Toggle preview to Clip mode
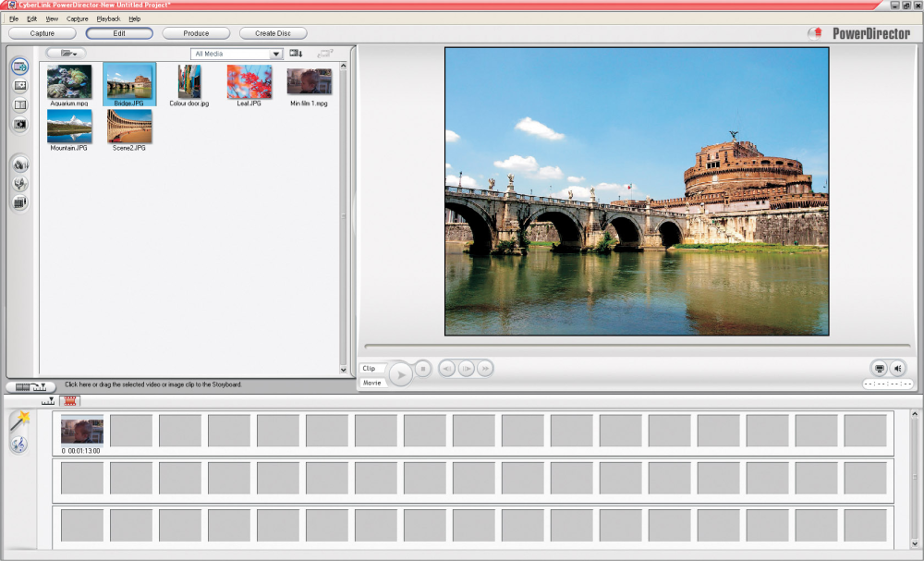Image resolution: width=924 pixels, height=561 pixels. pos(371,368)
